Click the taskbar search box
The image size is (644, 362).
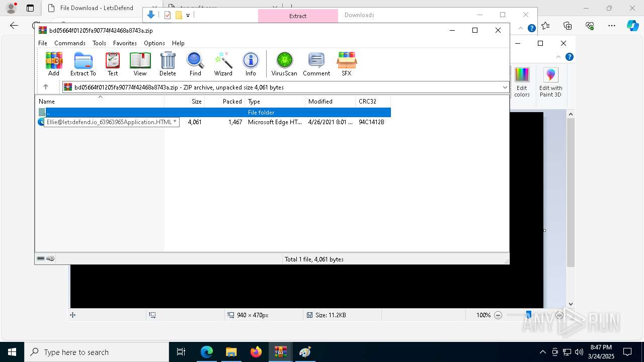pos(97,352)
